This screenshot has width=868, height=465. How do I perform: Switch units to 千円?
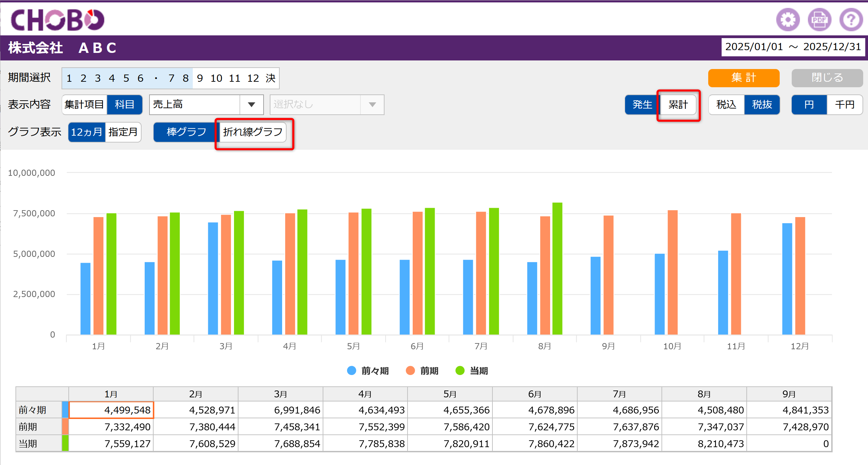pyautogui.click(x=845, y=105)
